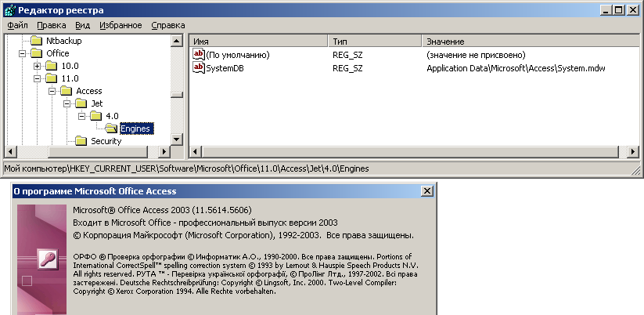The height and width of the screenshot is (315, 644).
Task: Click values pane horizontal scroll thumb
Action: (409, 152)
